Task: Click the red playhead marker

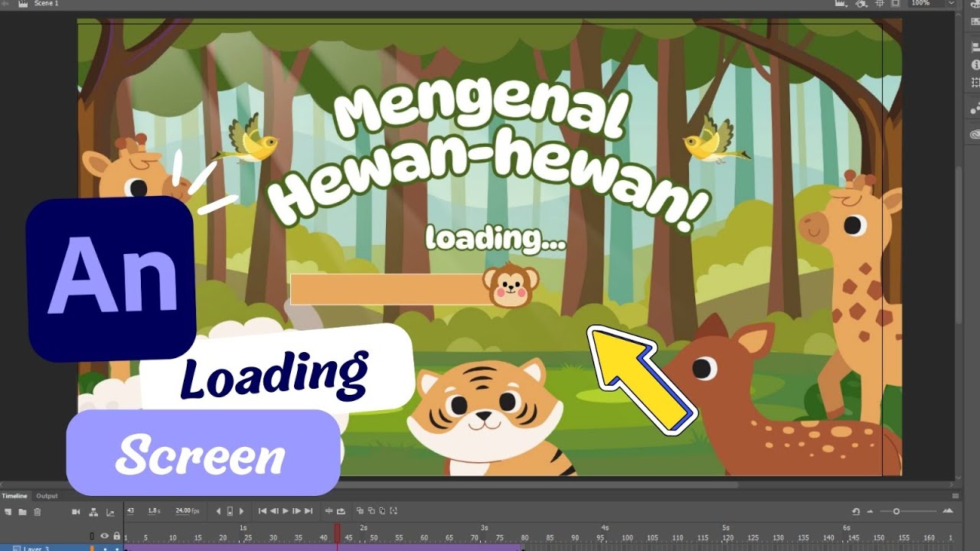Action: (337, 533)
